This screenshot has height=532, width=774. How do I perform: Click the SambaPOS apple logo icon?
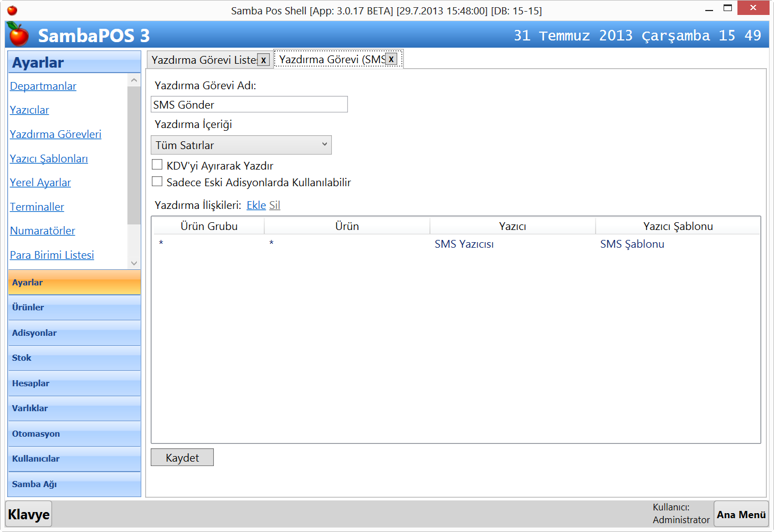[18, 34]
